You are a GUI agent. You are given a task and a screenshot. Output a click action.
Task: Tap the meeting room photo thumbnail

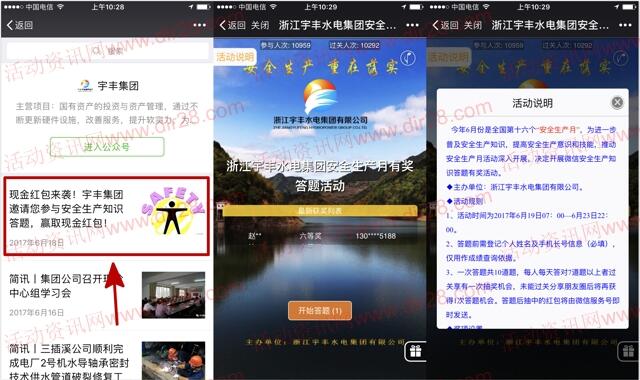[173, 295]
